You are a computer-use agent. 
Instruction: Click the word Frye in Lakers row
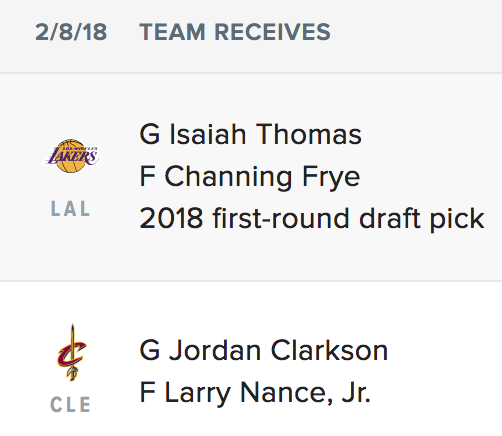[331, 178]
